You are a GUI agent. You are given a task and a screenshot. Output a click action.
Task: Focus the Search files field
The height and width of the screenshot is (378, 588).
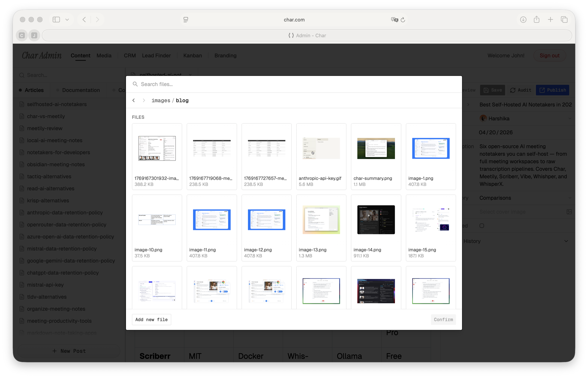294,84
